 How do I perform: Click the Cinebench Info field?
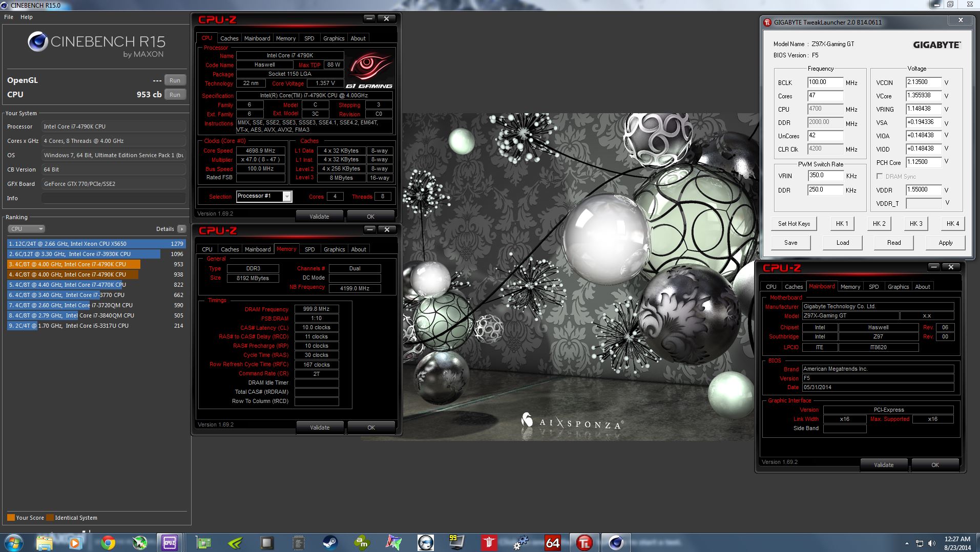coord(113,198)
